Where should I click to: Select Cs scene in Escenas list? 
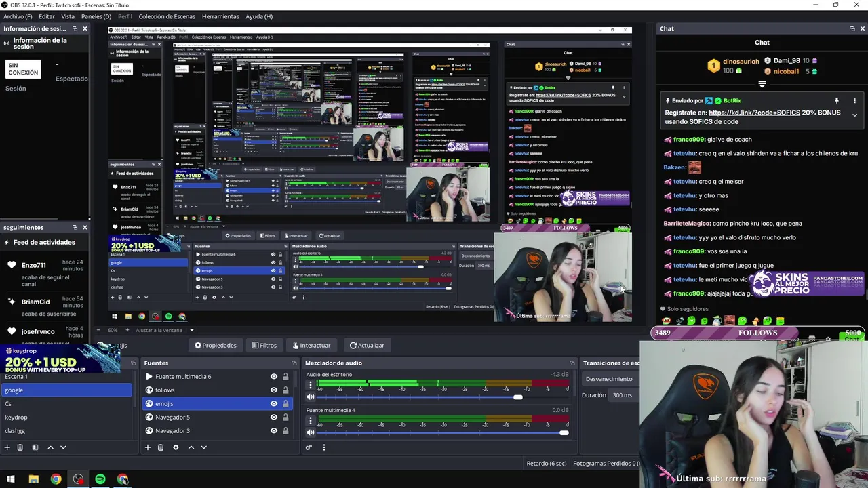(x=66, y=404)
